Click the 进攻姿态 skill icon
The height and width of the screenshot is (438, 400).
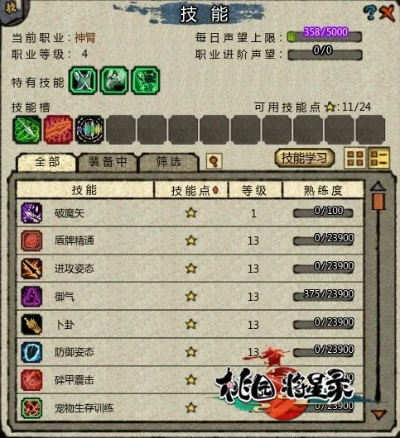(32, 269)
